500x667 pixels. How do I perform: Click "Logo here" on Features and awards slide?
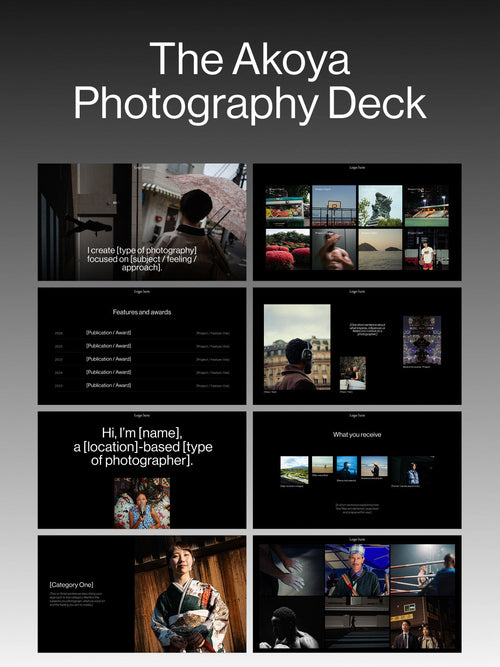[x=142, y=291]
